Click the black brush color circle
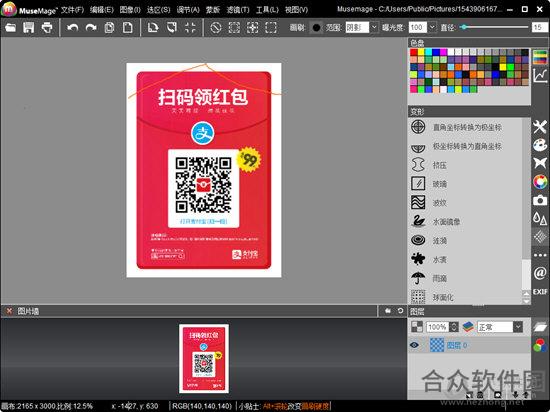Viewport: 550px width, 412px height. pyautogui.click(x=316, y=27)
